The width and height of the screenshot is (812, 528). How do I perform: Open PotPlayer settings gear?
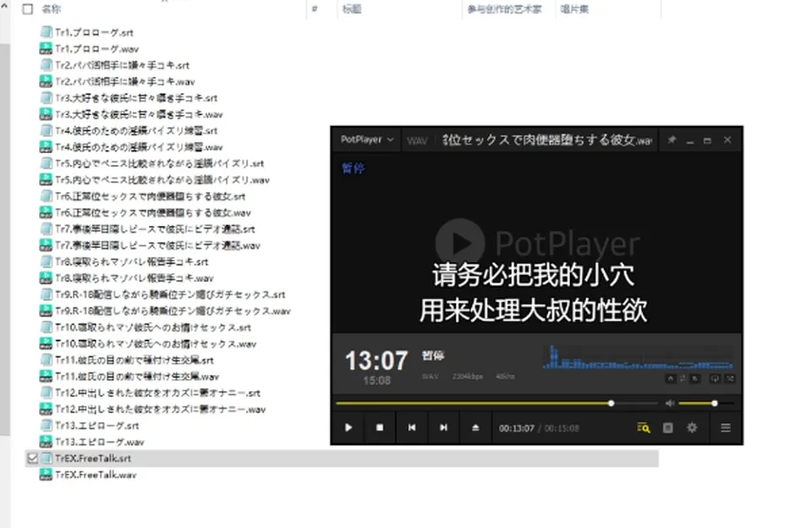tap(692, 427)
